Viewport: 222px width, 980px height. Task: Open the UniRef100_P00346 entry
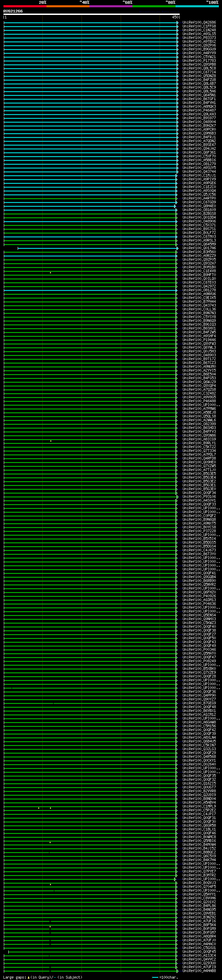199,649
